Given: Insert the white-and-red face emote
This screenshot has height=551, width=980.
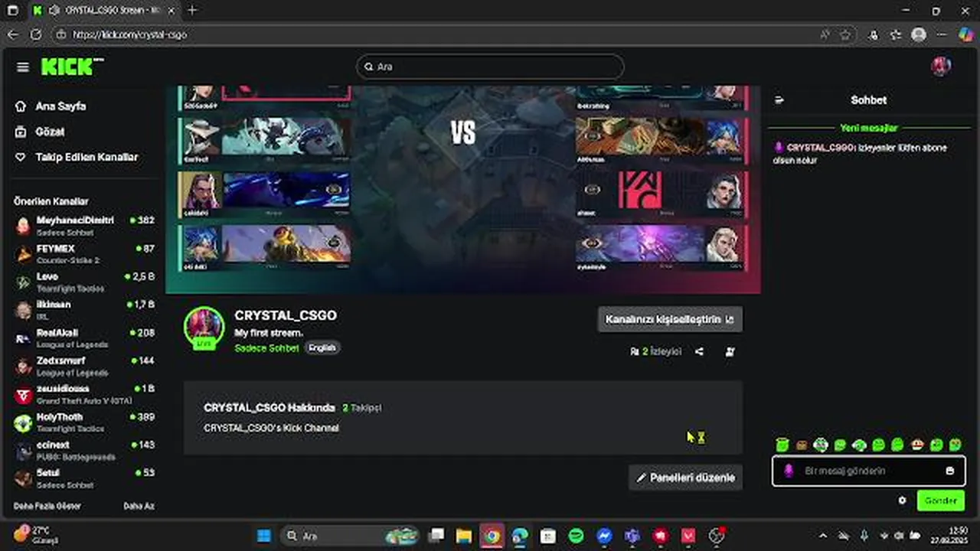Looking at the screenshot, I should coord(917,445).
